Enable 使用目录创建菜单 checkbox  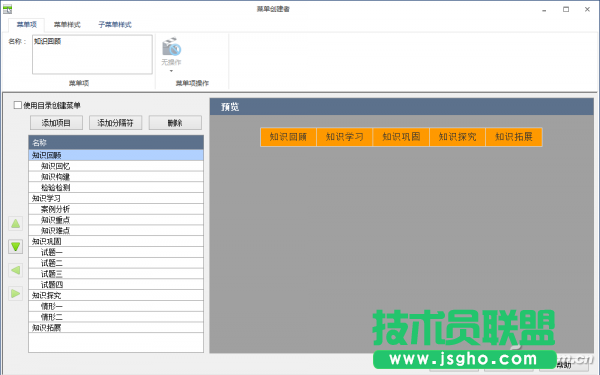coord(18,105)
